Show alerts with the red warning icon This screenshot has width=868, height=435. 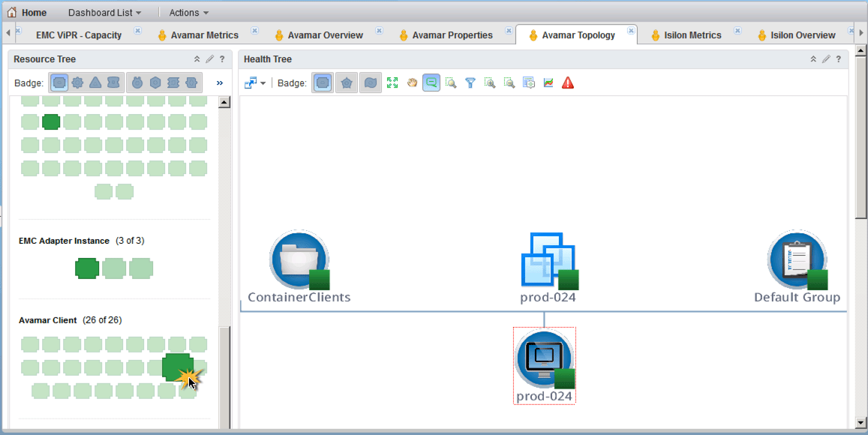[568, 83]
